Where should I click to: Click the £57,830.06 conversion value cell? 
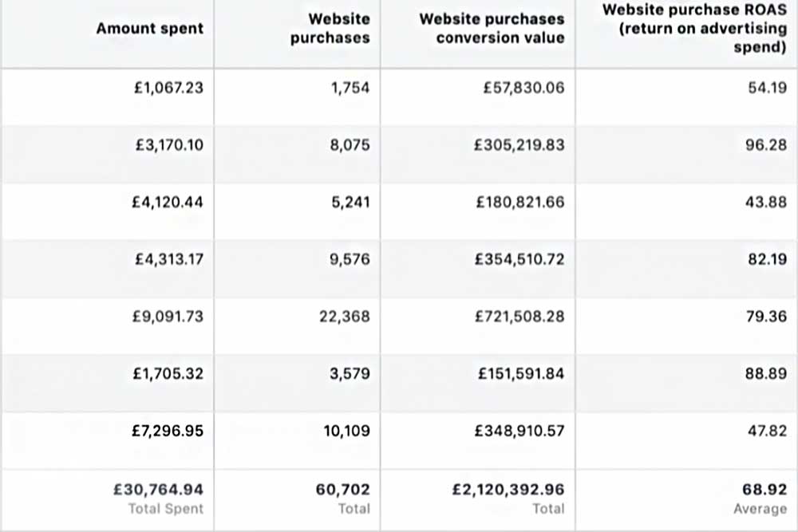(523, 88)
